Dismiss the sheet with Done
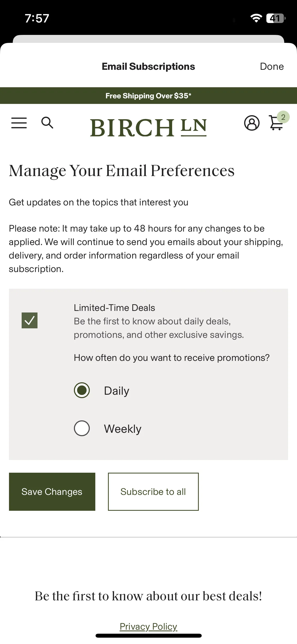This screenshot has width=297, height=644. (272, 66)
